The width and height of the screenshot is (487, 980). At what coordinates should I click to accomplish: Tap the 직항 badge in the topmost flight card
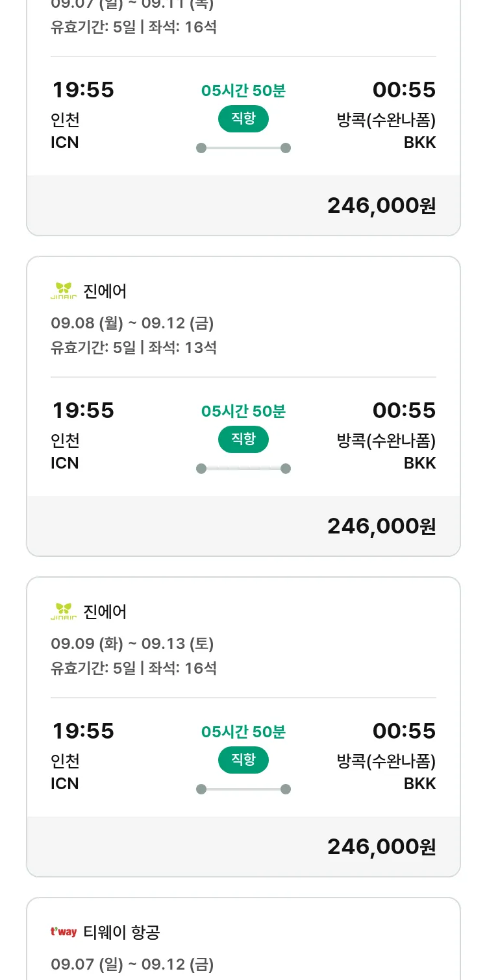click(x=243, y=119)
